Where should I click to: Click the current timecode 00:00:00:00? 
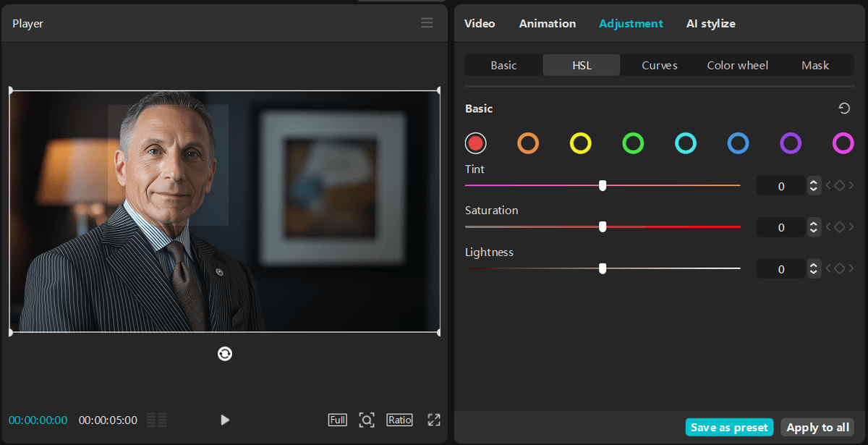point(38,420)
